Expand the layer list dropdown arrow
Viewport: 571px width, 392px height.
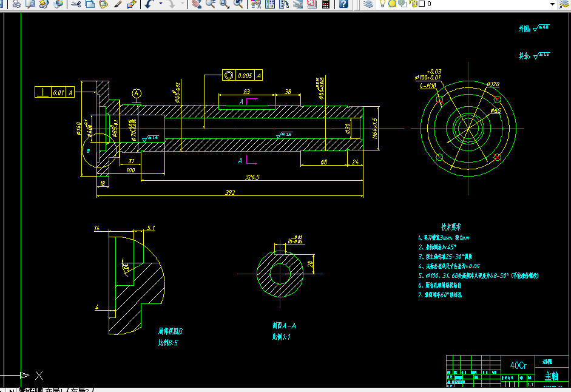tap(552, 4)
